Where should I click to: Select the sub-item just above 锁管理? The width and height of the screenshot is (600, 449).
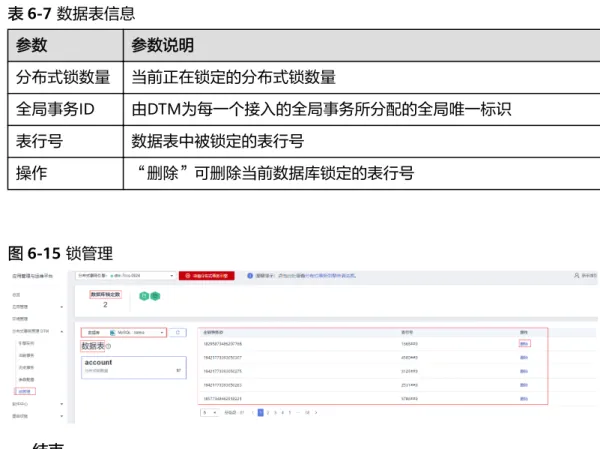[26, 379]
